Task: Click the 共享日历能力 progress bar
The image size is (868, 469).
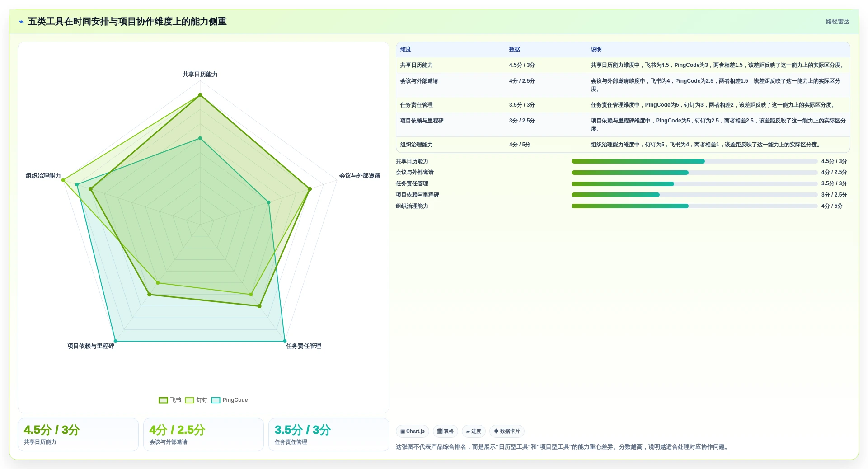Action: (x=694, y=161)
